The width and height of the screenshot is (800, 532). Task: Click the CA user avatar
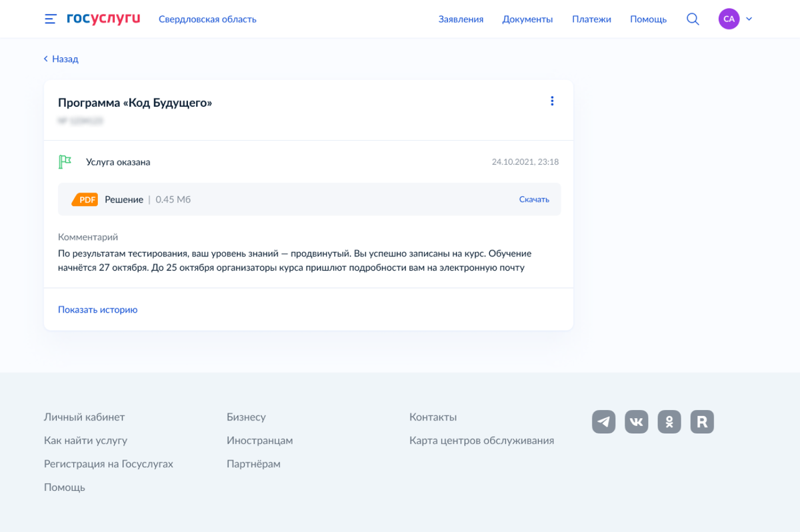click(729, 19)
